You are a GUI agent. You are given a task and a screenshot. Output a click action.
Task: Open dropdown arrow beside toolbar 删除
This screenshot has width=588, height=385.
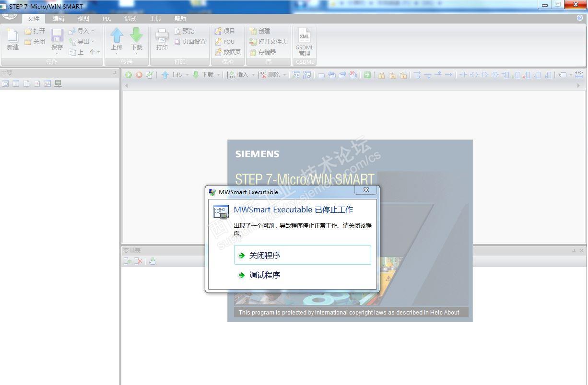pos(284,75)
